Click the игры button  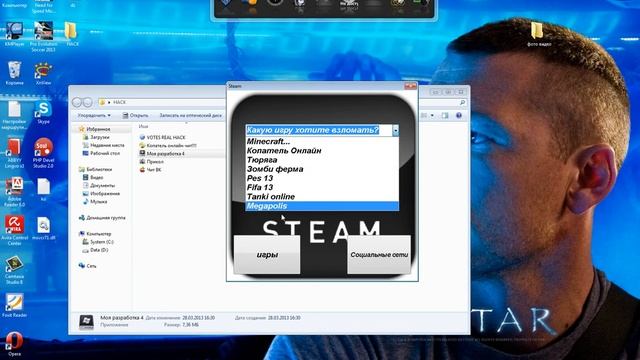[267, 255]
